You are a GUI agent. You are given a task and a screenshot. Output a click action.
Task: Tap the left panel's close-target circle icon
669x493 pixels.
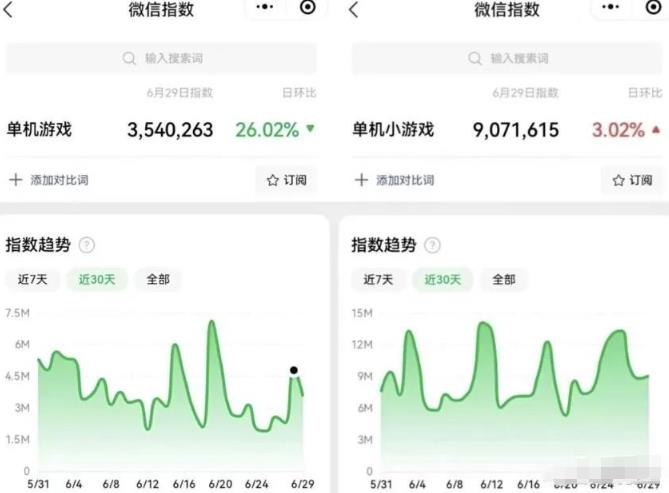tap(308, 7)
